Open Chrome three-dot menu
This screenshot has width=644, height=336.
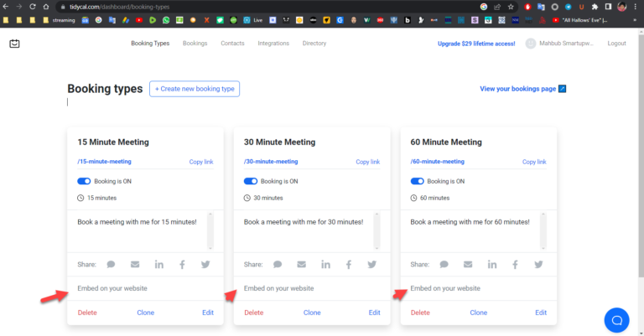[636, 7]
